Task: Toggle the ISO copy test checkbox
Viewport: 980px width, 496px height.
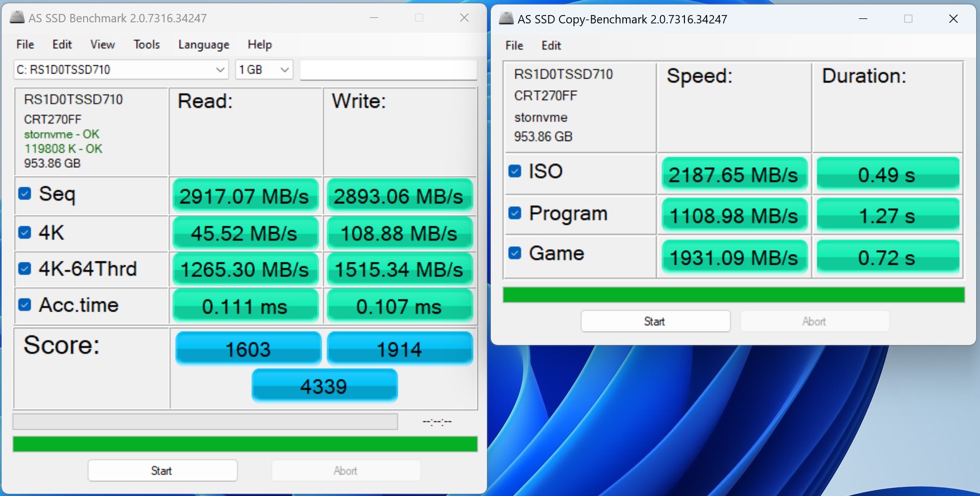Action: tap(515, 171)
